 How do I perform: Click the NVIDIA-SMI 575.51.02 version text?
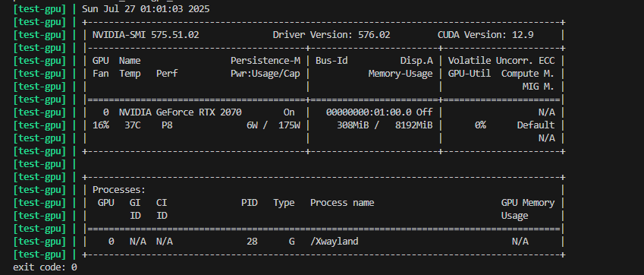pyautogui.click(x=146, y=35)
